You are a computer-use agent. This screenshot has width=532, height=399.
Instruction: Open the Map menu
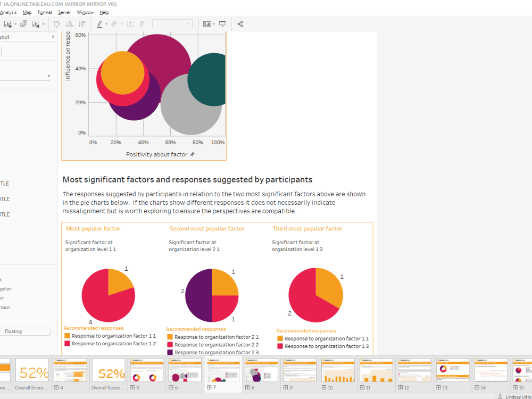tap(27, 12)
